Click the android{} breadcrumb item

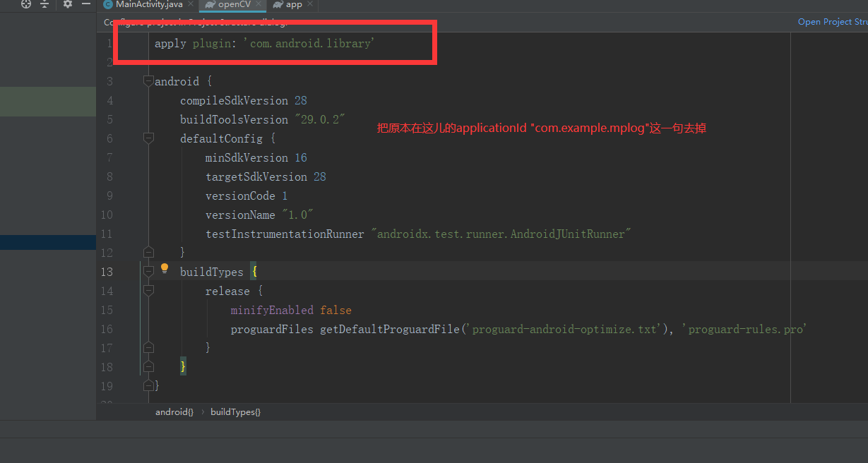174,411
